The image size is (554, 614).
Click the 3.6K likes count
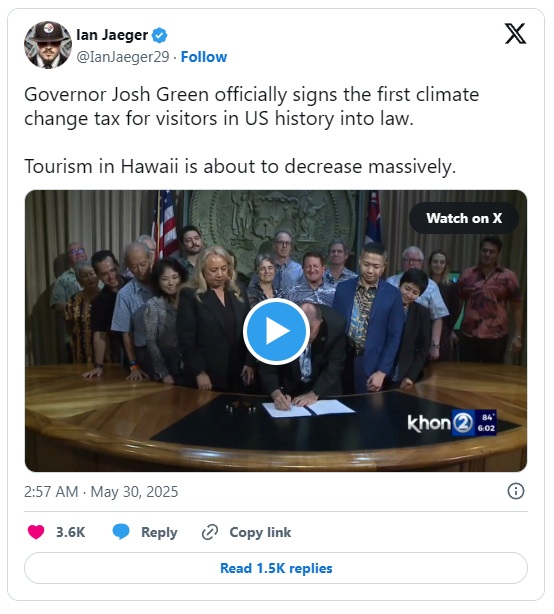70,532
